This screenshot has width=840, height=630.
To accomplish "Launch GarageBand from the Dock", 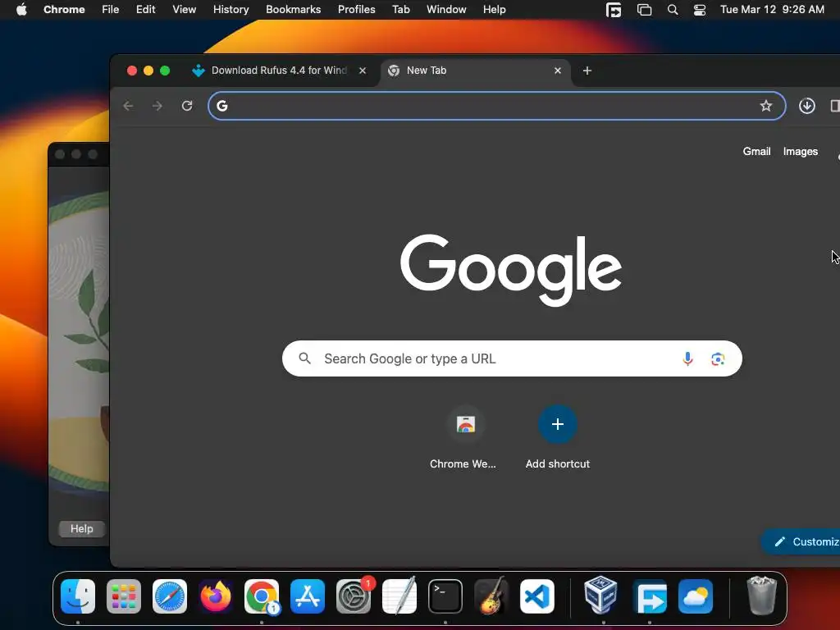I will point(491,596).
